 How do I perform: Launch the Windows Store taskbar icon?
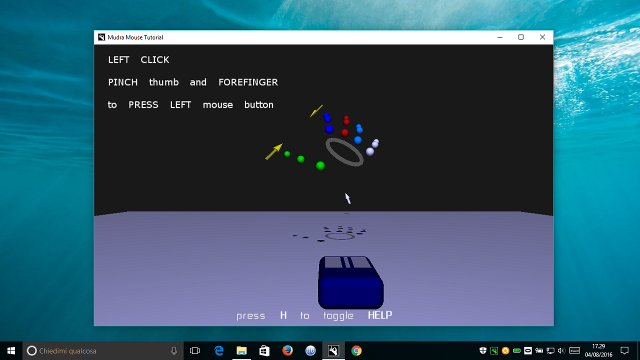click(264, 351)
